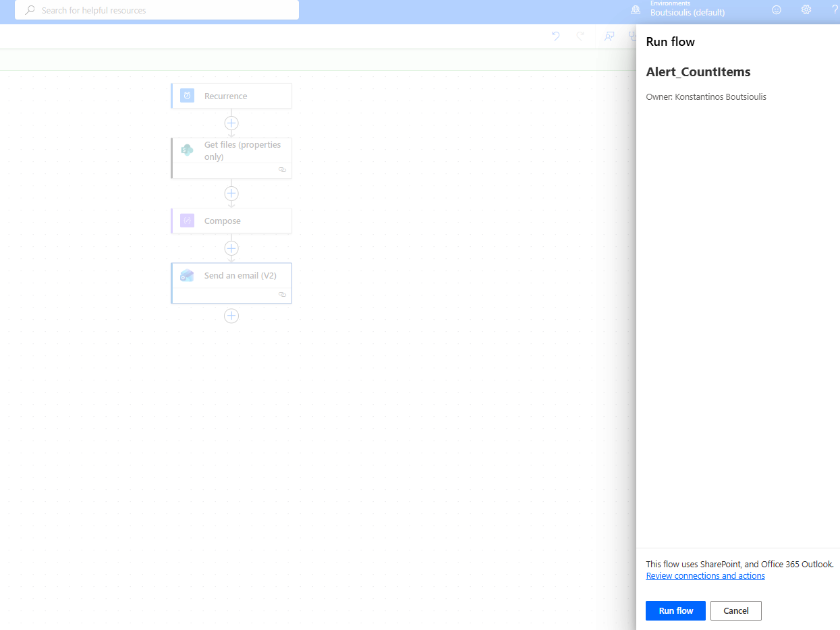Open the settings gear in top bar
Viewport: 840px width, 630px height.
coord(806,10)
